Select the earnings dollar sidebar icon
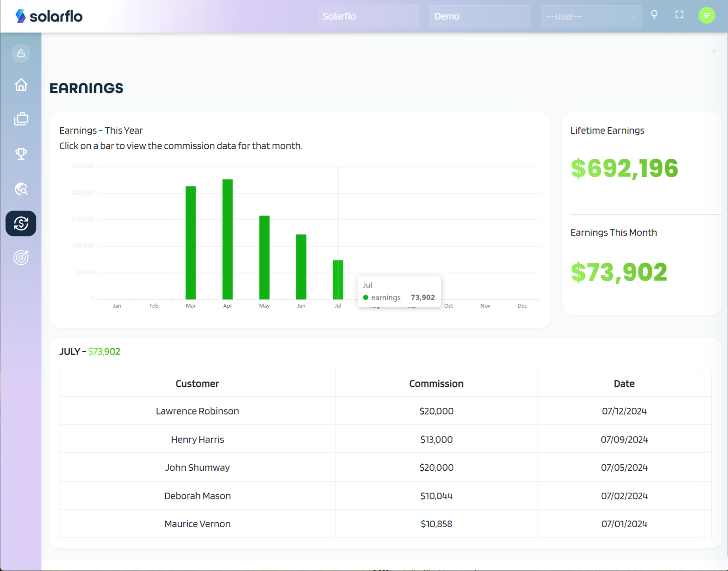 coord(21,223)
